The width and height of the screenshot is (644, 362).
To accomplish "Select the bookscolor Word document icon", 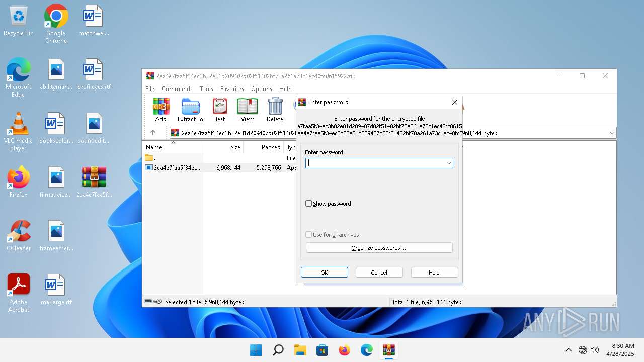I will [x=56, y=129].
